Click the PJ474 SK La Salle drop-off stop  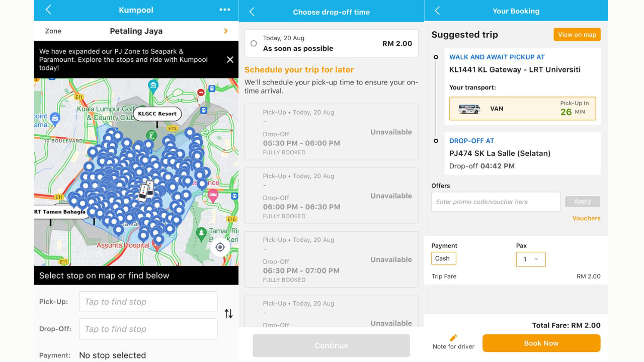[x=500, y=153]
